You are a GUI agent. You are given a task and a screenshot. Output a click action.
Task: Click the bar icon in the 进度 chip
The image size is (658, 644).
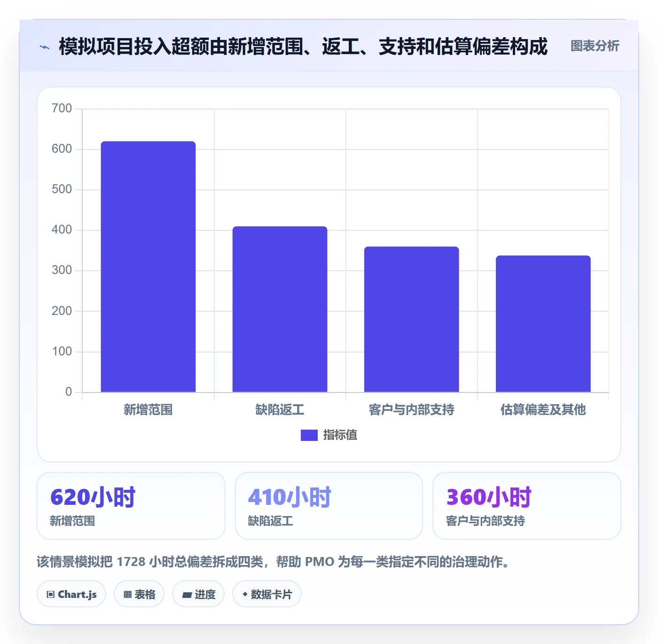pyautogui.click(x=187, y=595)
